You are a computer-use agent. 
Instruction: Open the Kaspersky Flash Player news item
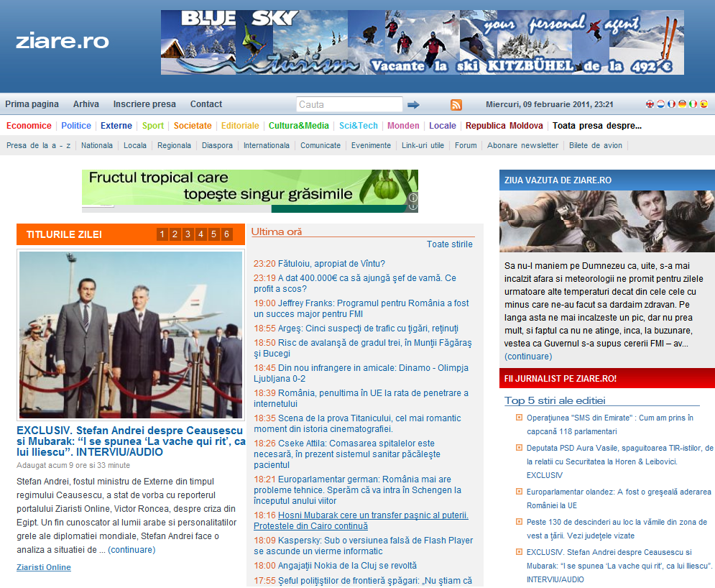click(364, 546)
